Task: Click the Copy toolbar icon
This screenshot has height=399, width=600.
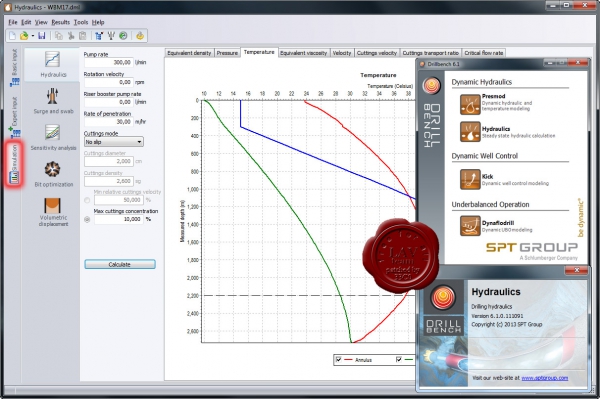Action: coord(59,36)
